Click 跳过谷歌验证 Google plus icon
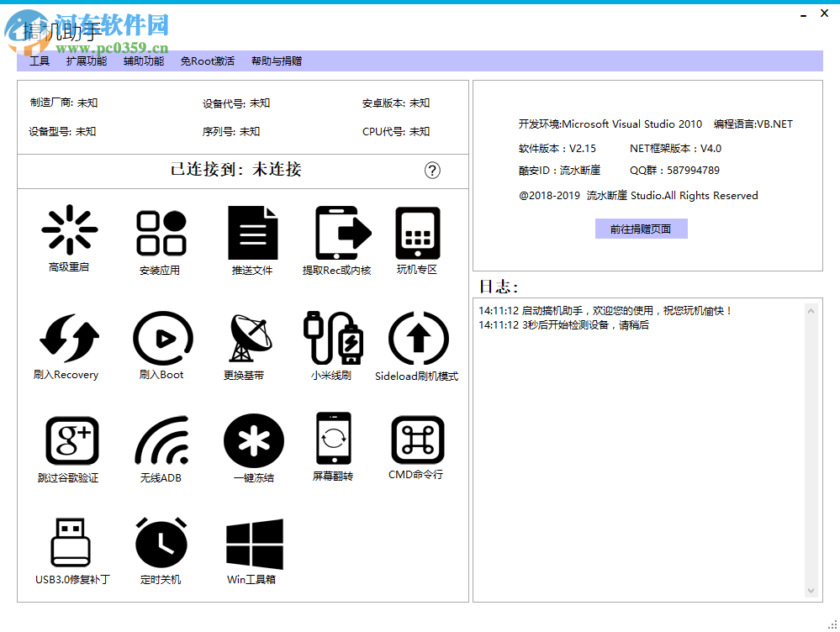The width and height of the screenshot is (840, 632). [71, 440]
